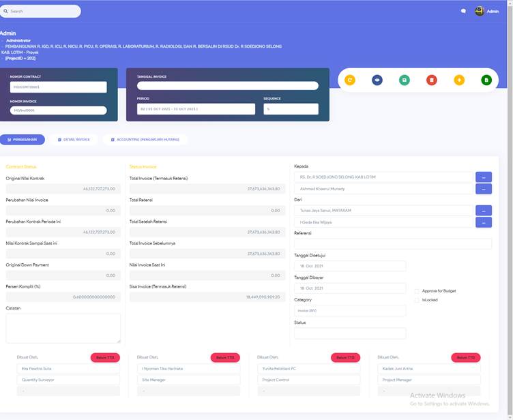Click into the Catatan notes text area
The height and width of the screenshot is (420, 513).
click(x=63, y=328)
